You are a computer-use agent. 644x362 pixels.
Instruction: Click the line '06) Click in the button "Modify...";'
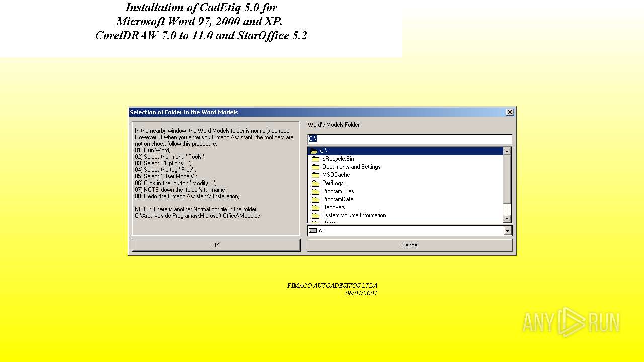[x=176, y=183]
